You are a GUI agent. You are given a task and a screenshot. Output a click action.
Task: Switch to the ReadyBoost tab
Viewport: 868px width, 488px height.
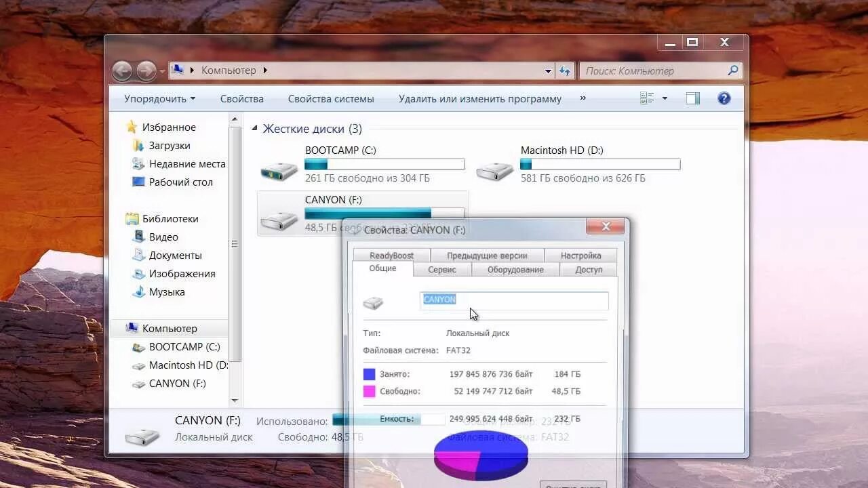tap(391, 256)
